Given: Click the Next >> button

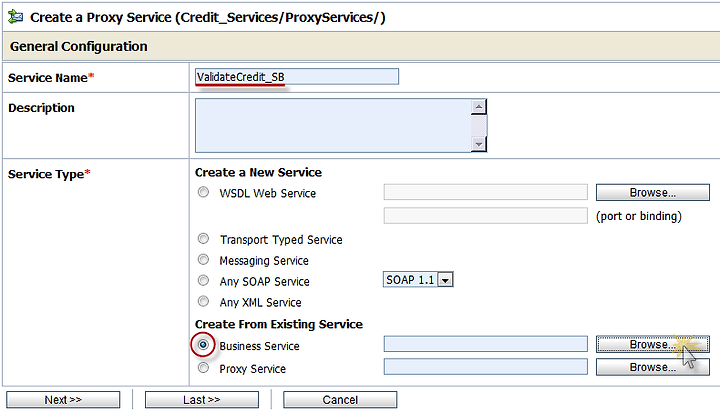Looking at the screenshot, I should point(63,400).
